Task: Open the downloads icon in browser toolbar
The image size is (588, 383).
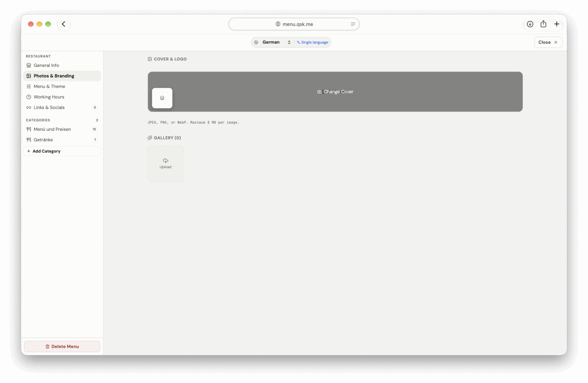Action: [x=530, y=24]
